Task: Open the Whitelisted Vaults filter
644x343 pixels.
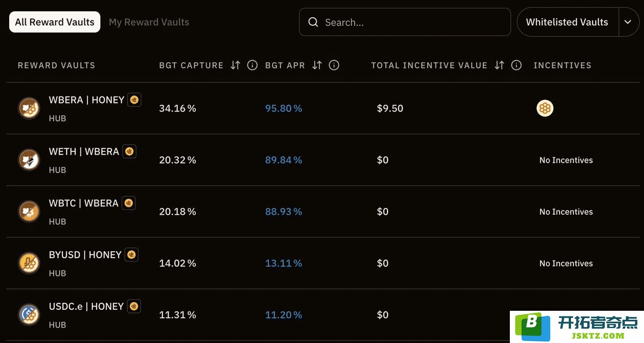Action: pyautogui.click(x=567, y=22)
